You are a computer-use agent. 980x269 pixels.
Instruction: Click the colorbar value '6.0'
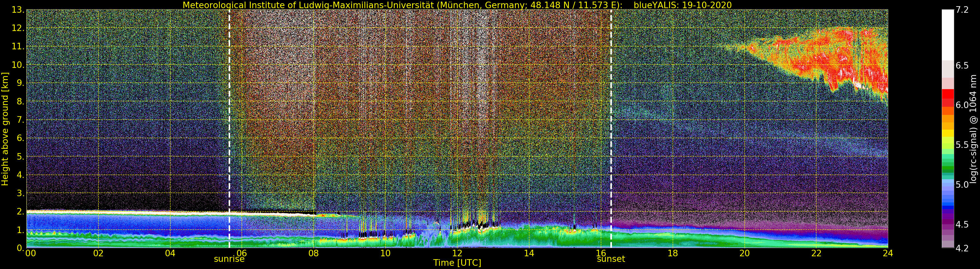point(962,105)
